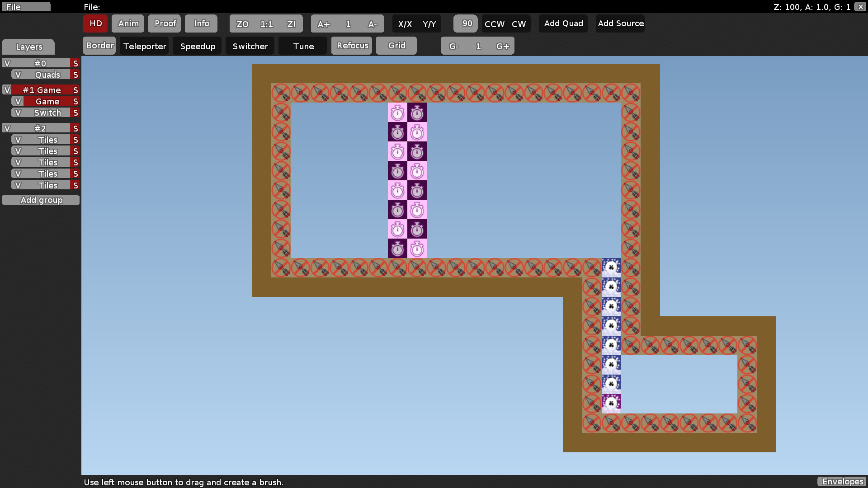The height and width of the screenshot is (488, 868).
Task: Zoom out with the ZO control
Action: 242,23
